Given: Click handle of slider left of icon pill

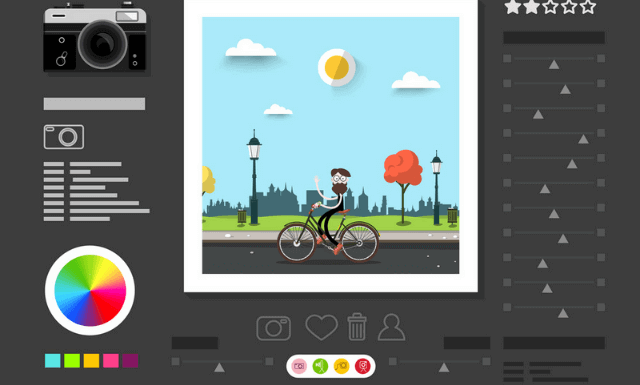Looking at the screenshot, I should pyautogui.click(x=220, y=367).
